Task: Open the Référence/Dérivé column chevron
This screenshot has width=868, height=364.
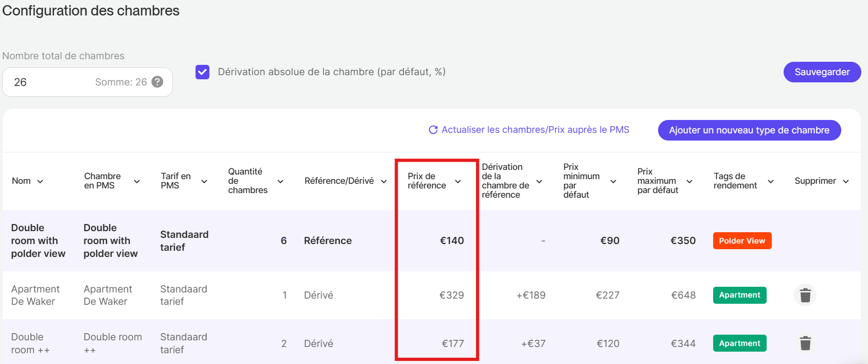Action: click(x=384, y=181)
